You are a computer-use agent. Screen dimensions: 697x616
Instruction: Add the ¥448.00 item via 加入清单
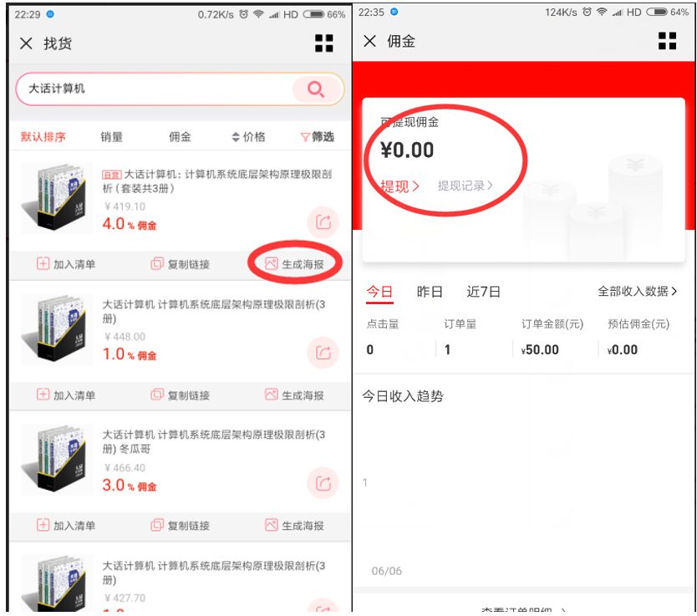(x=66, y=395)
